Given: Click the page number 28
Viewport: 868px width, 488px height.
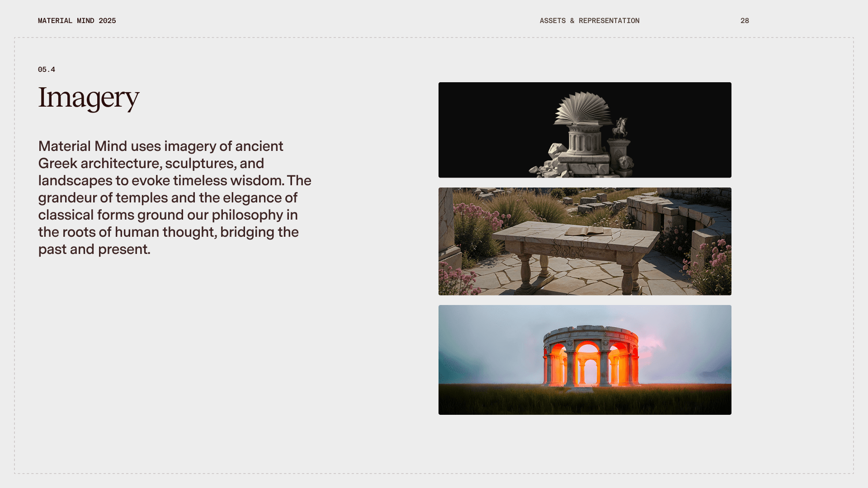Looking at the screenshot, I should click(x=745, y=21).
